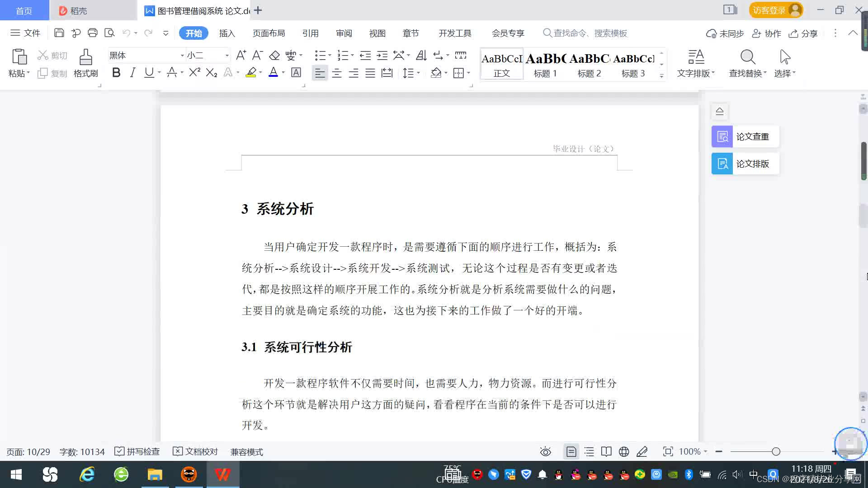Click the superscript icon
The image size is (868, 488).
pos(194,73)
